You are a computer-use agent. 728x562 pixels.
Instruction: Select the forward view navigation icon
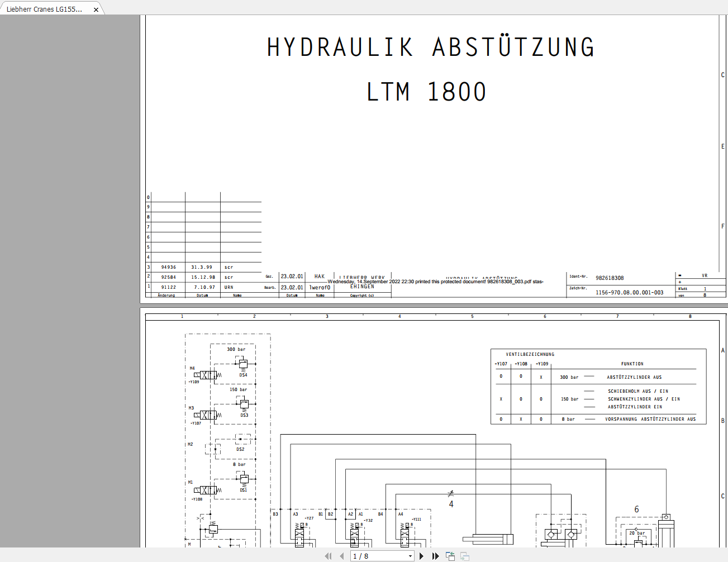[464, 556]
